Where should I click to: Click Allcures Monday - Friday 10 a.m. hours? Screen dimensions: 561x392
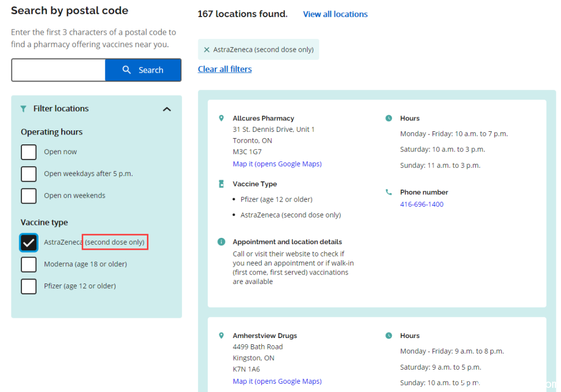coord(454,134)
